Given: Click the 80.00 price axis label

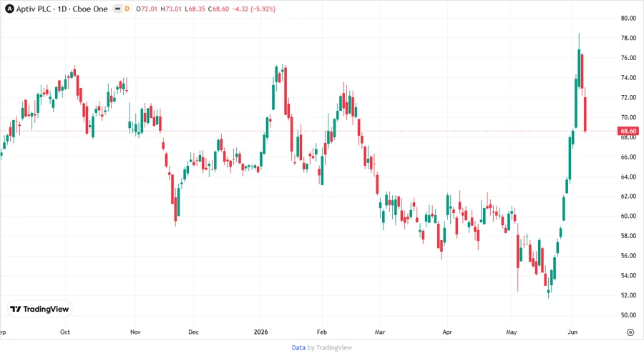Looking at the screenshot, I should click(628, 18).
